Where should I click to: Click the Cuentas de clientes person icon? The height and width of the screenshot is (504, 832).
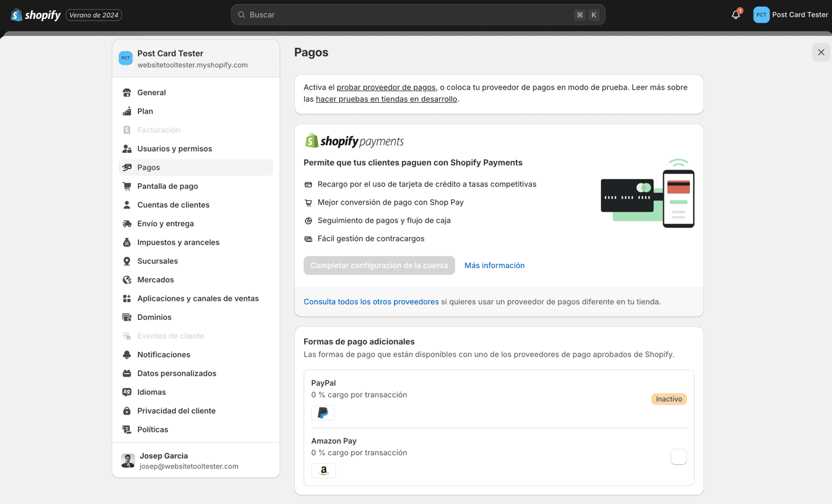[127, 205]
